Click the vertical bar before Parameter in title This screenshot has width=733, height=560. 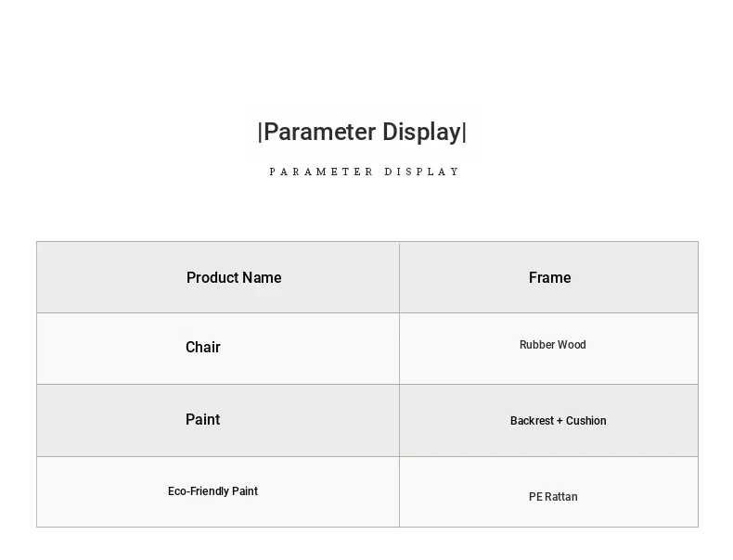point(260,133)
